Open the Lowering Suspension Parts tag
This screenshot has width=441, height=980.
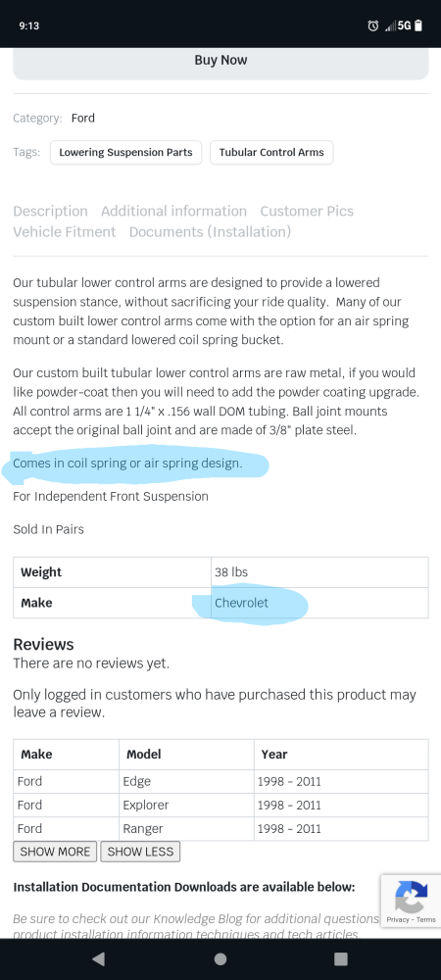coord(125,152)
